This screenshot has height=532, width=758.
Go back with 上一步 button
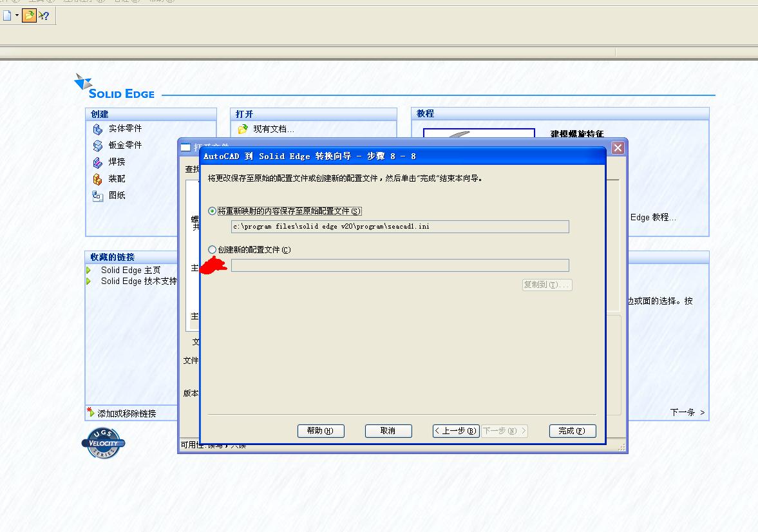coord(456,431)
